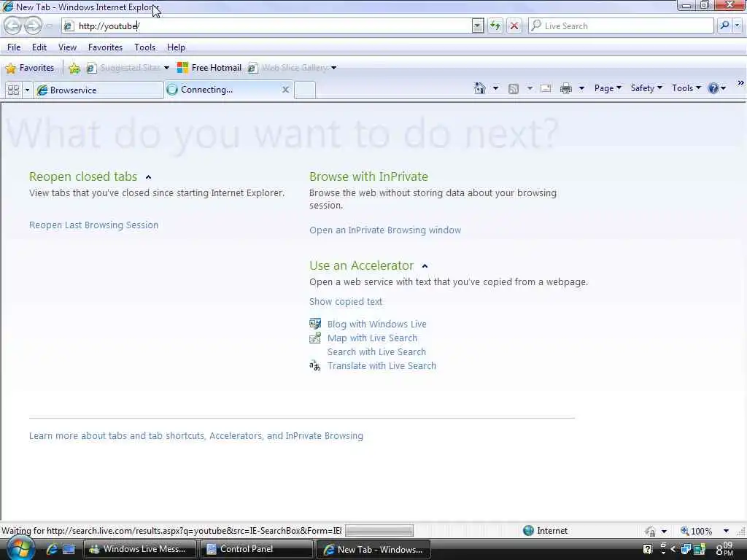Click the Forward navigation arrow
The width and height of the screenshot is (747, 560).
point(33,26)
